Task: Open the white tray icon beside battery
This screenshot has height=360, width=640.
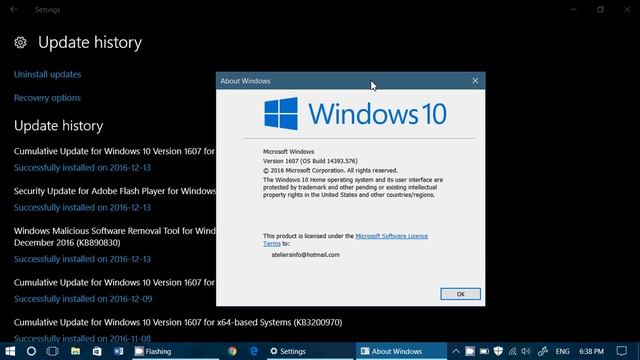Action: pos(470,351)
